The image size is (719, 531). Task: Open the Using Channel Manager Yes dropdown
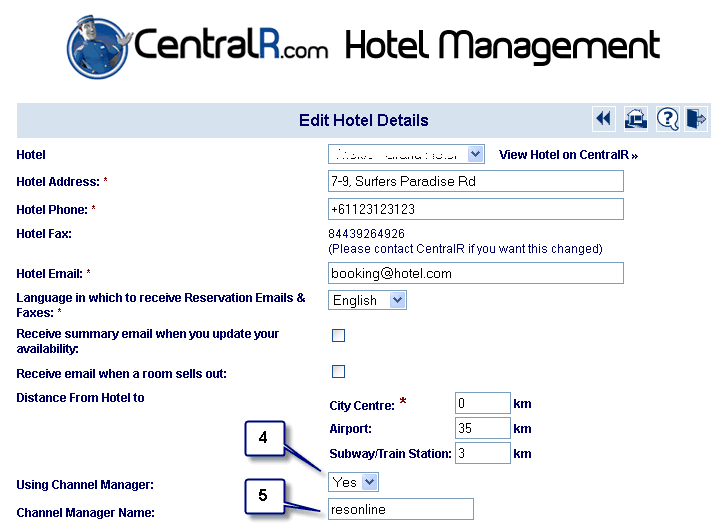pos(353,482)
